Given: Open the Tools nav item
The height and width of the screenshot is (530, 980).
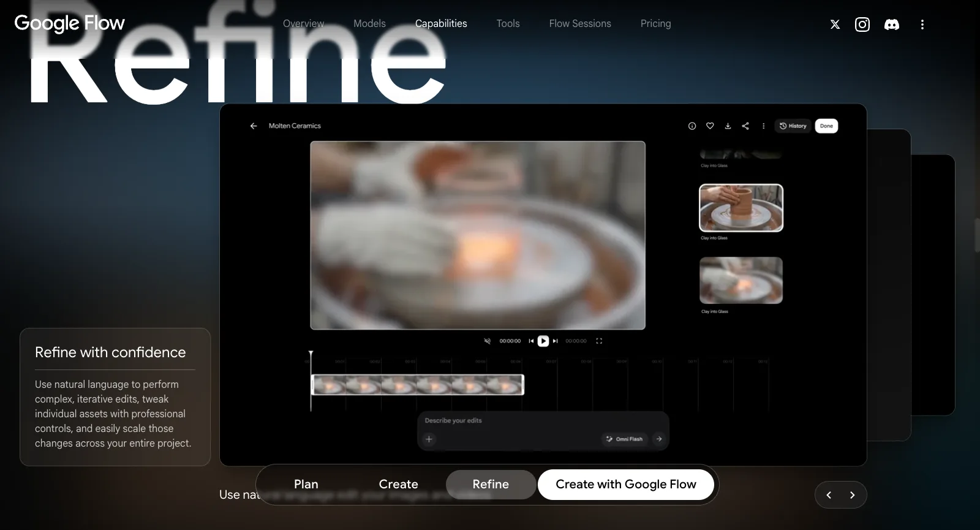Looking at the screenshot, I should coord(508,24).
